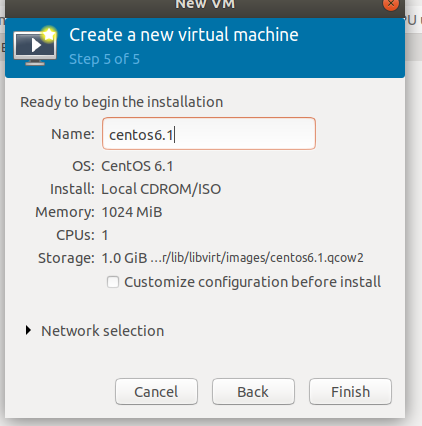Viewport: 422px width, 426px height.
Task: Click the '1024 MiB' memory value
Action: [x=132, y=212]
